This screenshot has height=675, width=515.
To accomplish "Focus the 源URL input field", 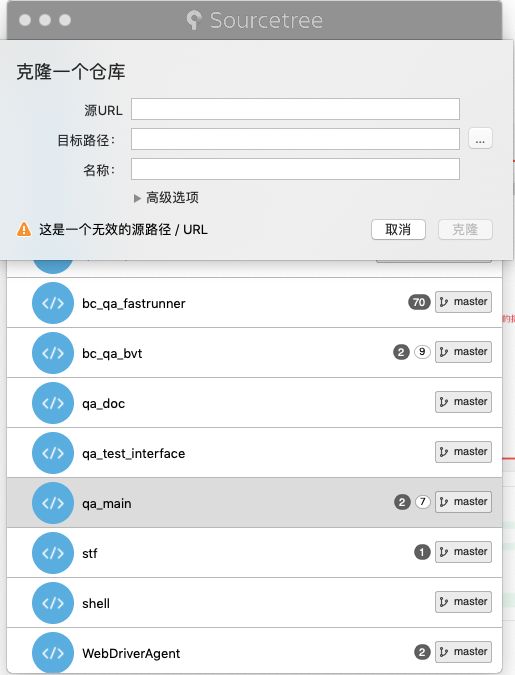I will [x=295, y=109].
